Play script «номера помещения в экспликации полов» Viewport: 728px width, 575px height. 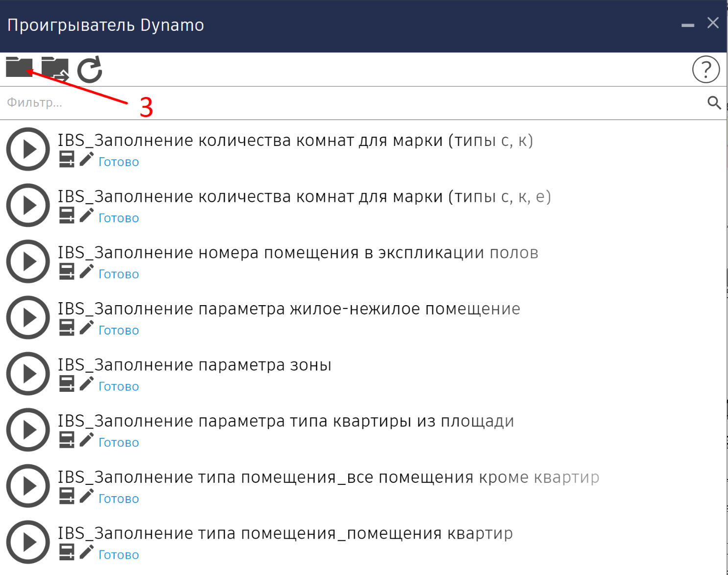coord(28,261)
